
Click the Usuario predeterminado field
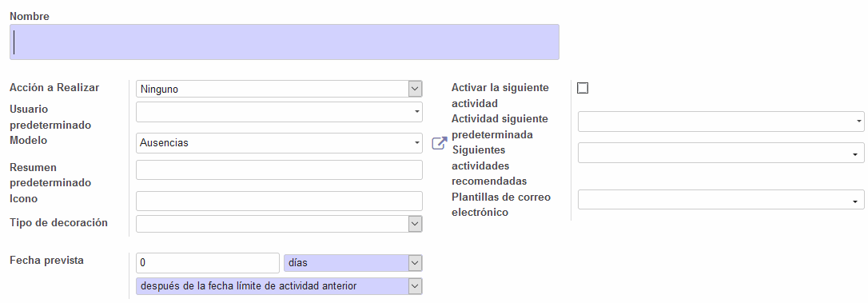click(x=279, y=112)
